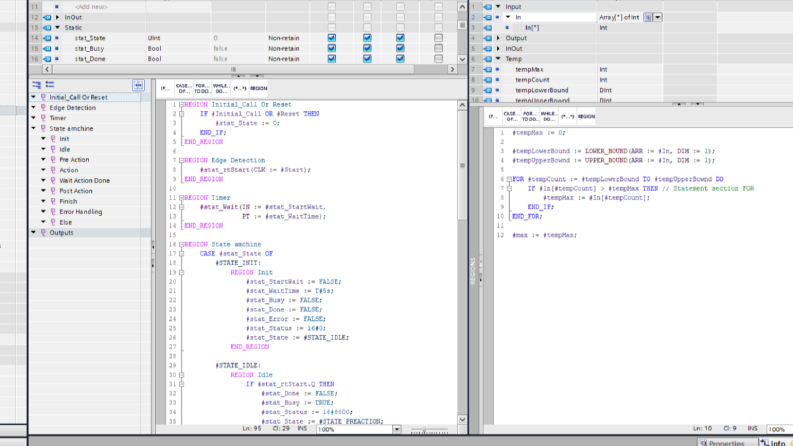Insert WHILE DO loop in right editor
The image size is (793, 446).
click(x=548, y=117)
